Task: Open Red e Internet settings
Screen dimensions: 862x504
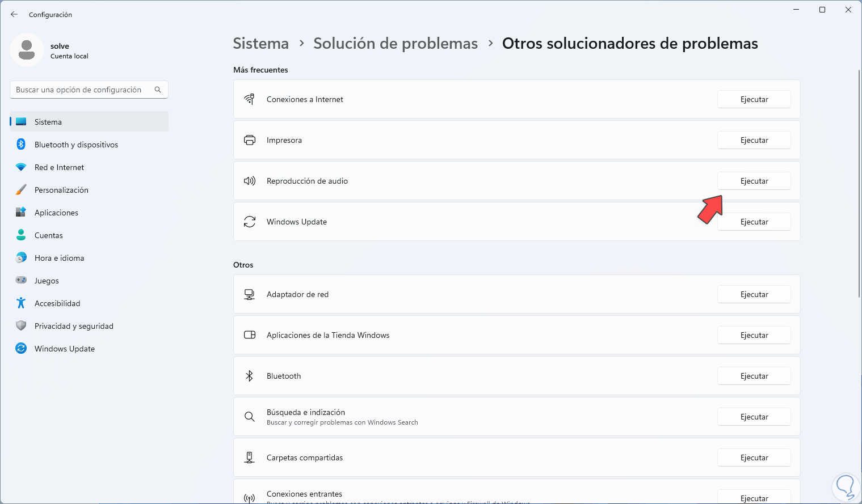Action: pyautogui.click(x=59, y=167)
